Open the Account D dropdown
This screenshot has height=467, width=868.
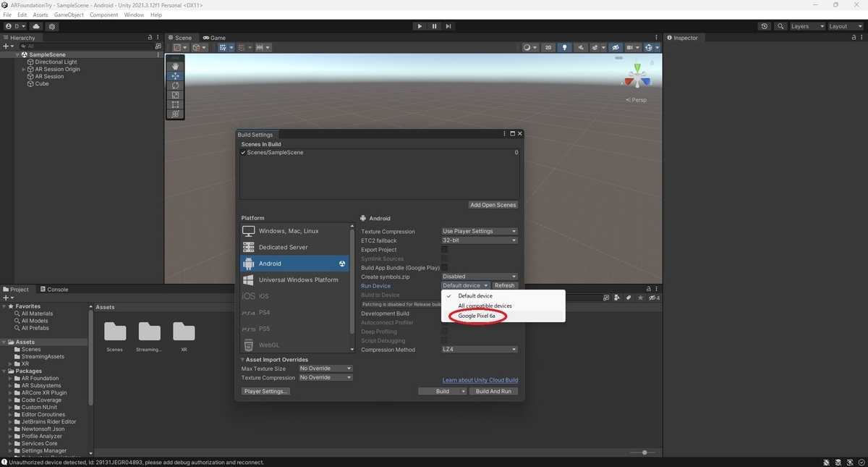click(x=14, y=26)
